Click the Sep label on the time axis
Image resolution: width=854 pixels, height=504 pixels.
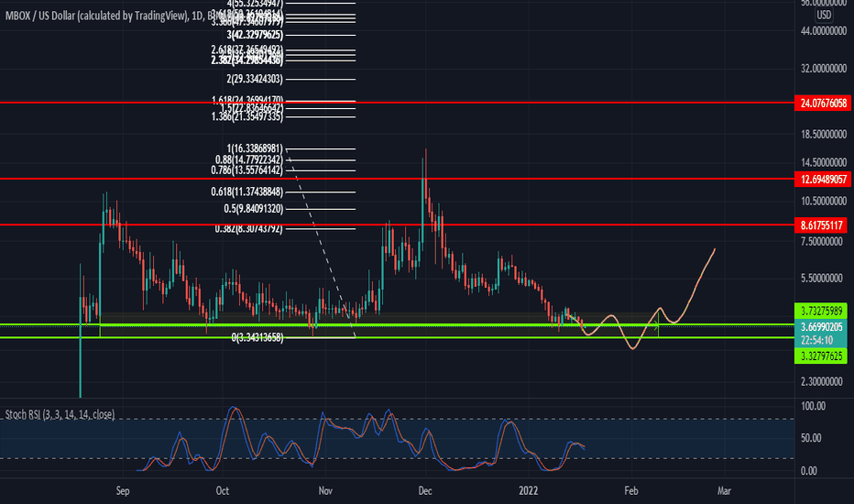(x=123, y=491)
